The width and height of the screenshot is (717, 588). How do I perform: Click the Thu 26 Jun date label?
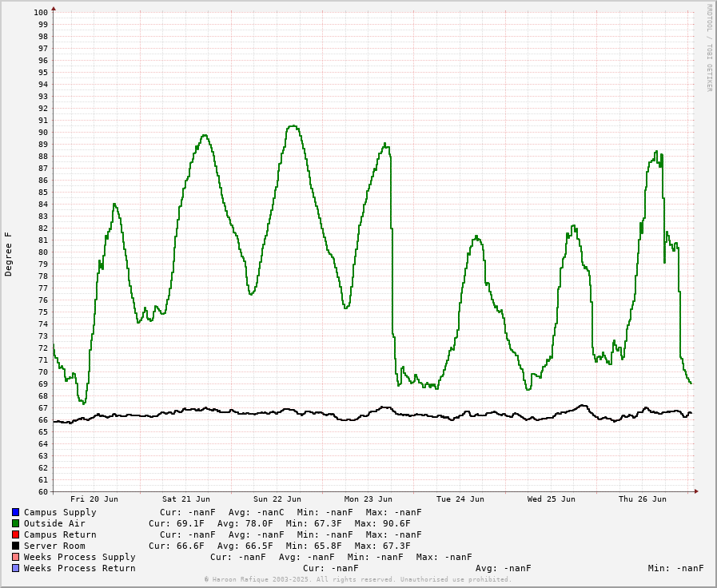click(x=643, y=499)
